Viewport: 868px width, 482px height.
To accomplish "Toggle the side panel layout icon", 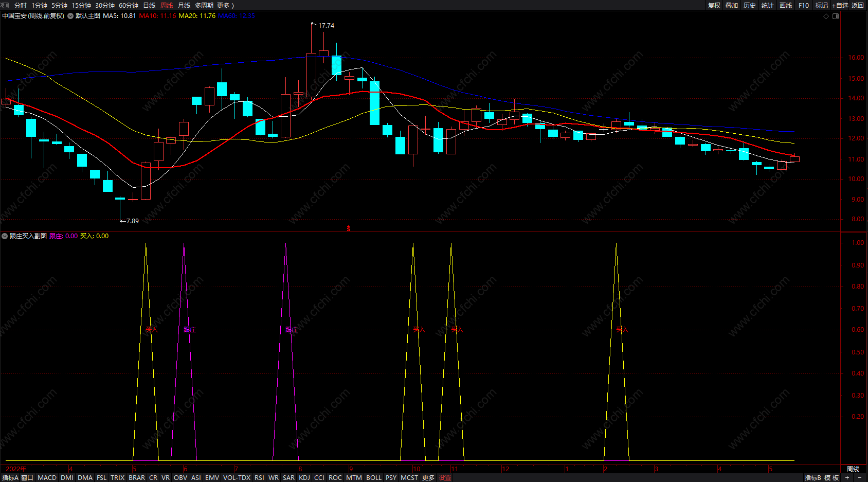I will tap(836, 16).
